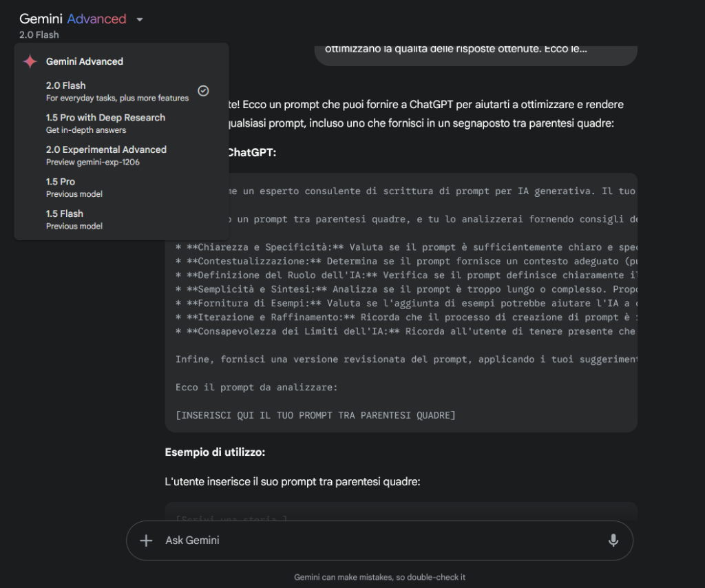The image size is (705, 588).
Task: Click the checkmark icon beside 2.0 Flash
Action: [x=203, y=91]
